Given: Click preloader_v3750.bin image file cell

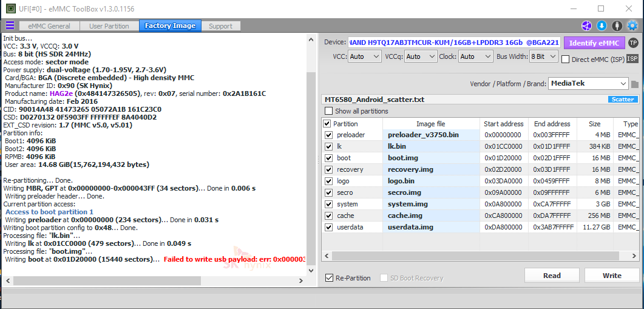Looking at the screenshot, I should 431,135.
